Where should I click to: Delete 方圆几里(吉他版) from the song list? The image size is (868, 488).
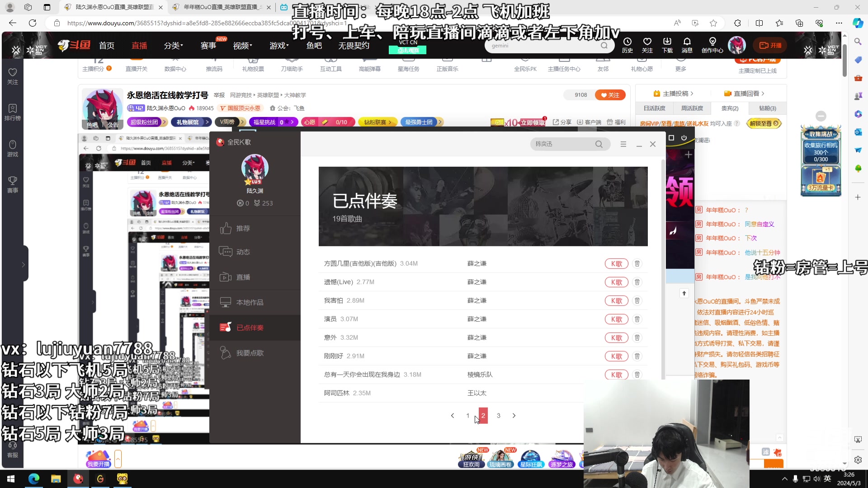click(x=637, y=263)
